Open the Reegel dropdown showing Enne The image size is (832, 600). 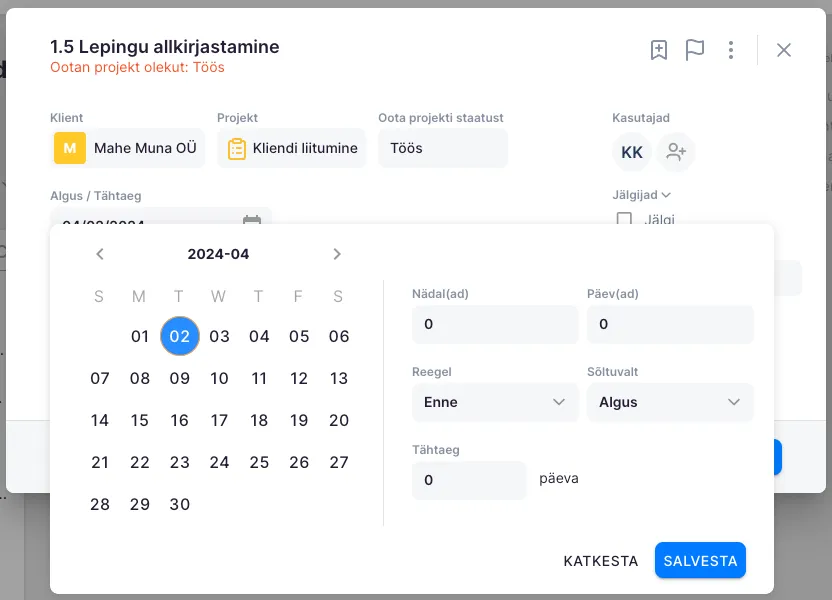click(495, 402)
